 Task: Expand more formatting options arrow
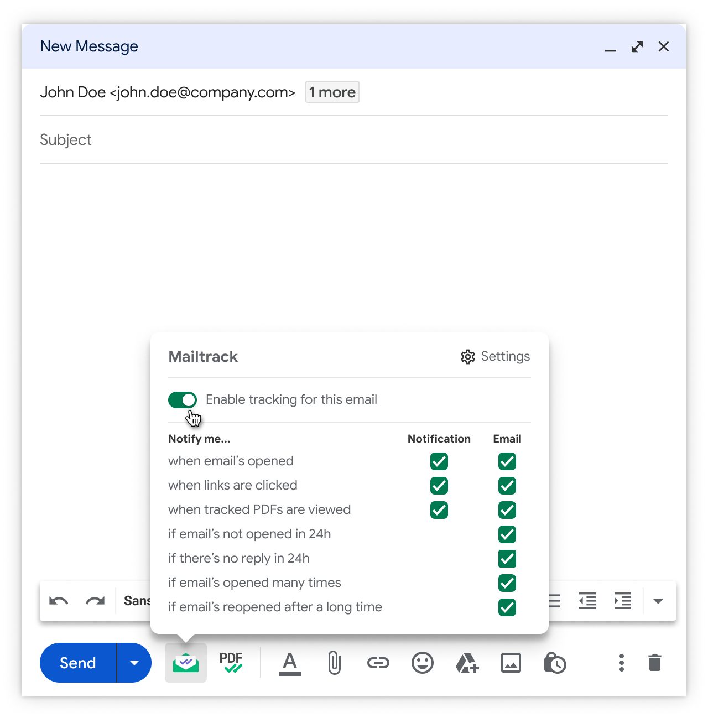(658, 601)
